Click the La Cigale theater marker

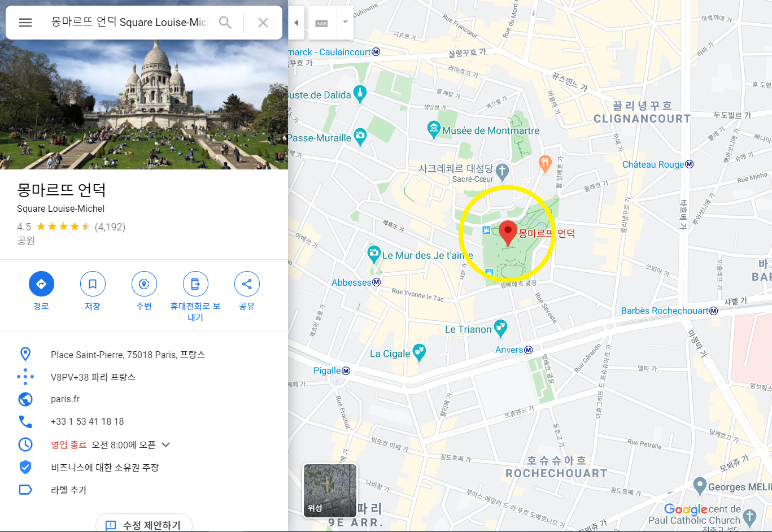(419, 352)
